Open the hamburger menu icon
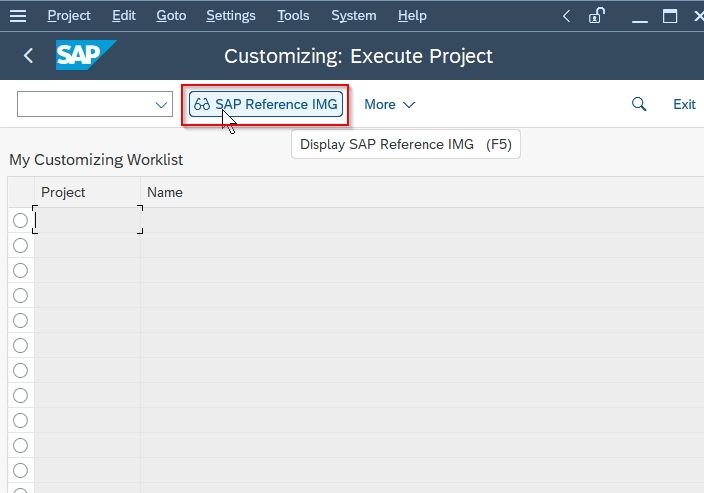Screen dimensions: 704x493 tap(18, 16)
